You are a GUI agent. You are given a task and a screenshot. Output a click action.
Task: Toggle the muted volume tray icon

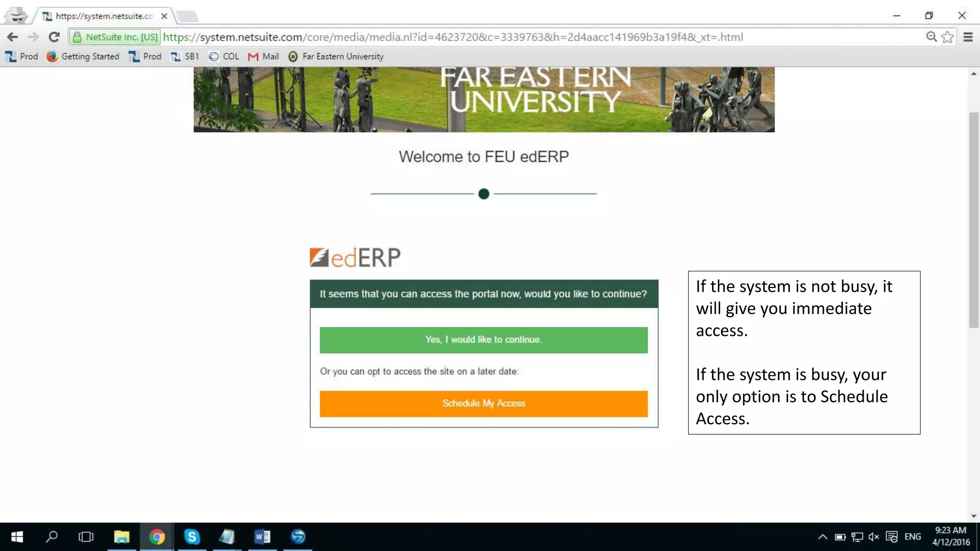pos(874,537)
